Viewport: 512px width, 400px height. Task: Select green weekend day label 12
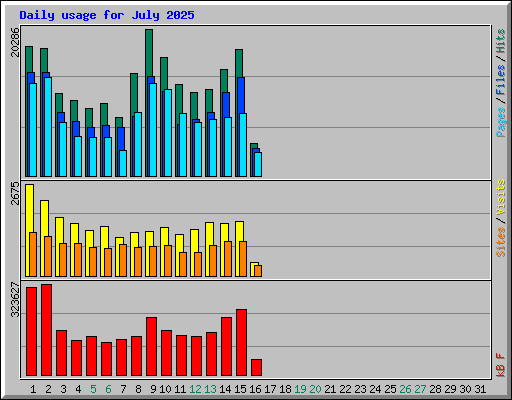click(195, 389)
